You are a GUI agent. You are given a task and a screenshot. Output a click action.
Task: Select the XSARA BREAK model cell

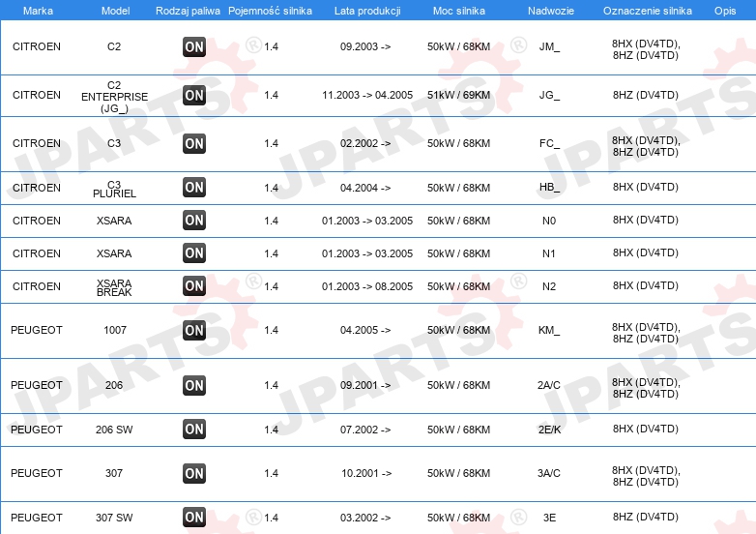pos(114,287)
